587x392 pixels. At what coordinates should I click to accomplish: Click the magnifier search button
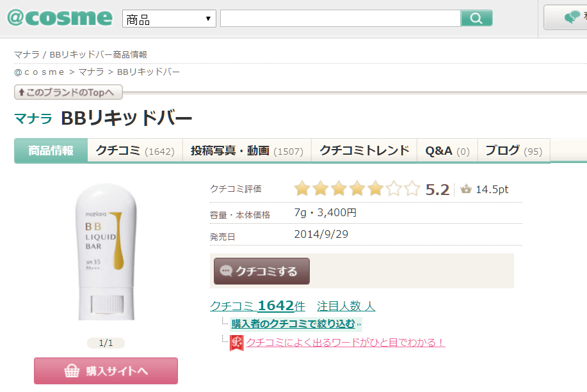(x=476, y=19)
